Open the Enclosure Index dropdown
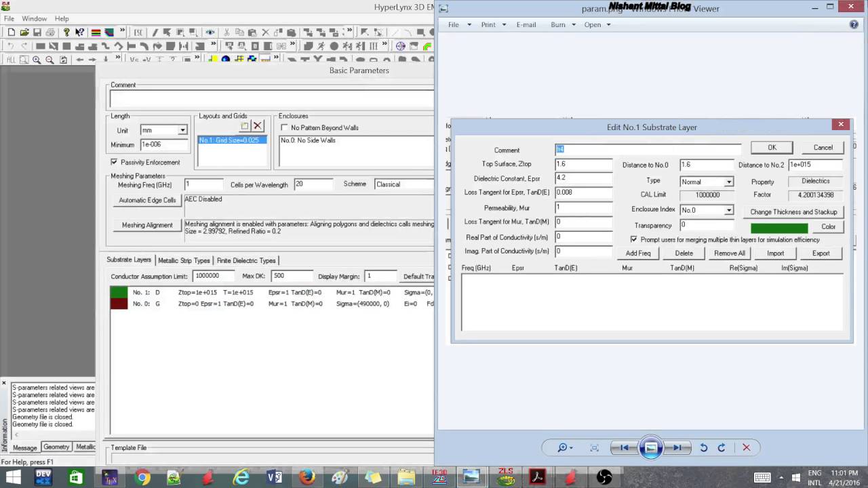The height and width of the screenshot is (488, 868). tap(728, 210)
